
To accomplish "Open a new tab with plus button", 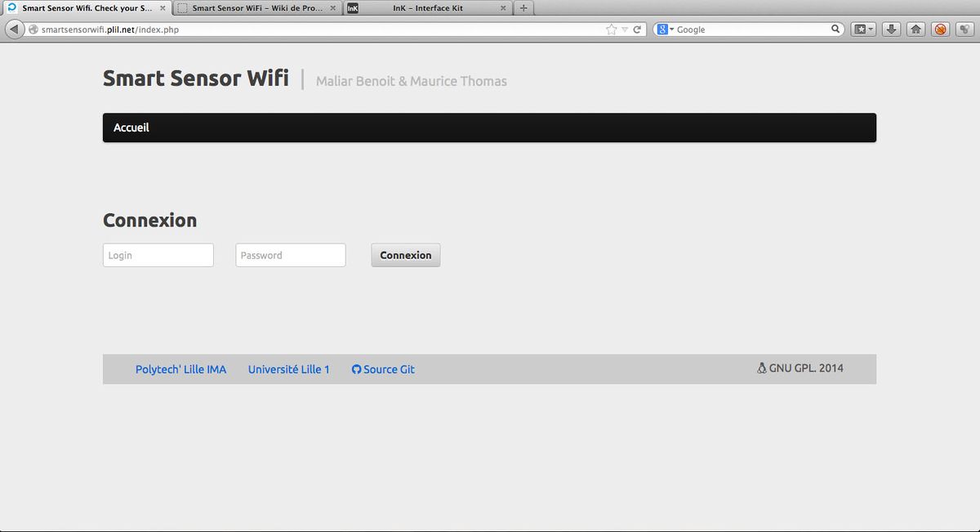I will pyautogui.click(x=523, y=8).
